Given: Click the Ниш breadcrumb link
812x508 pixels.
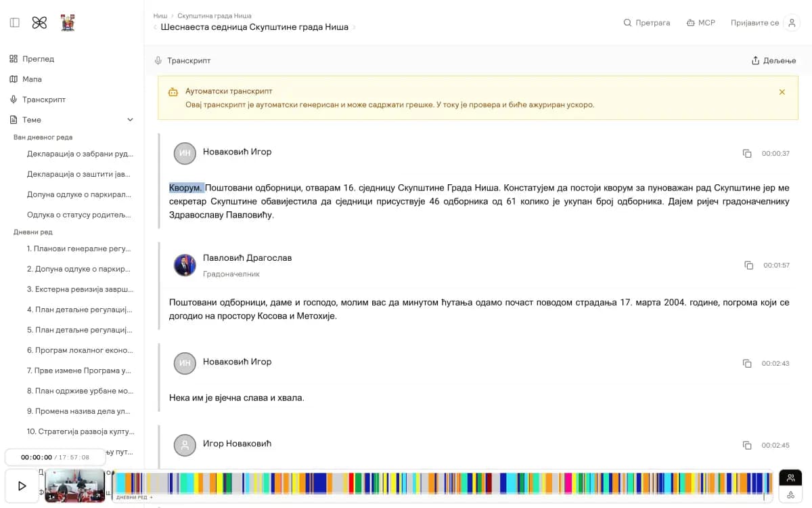Looking at the screenshot, I should 160,16.
